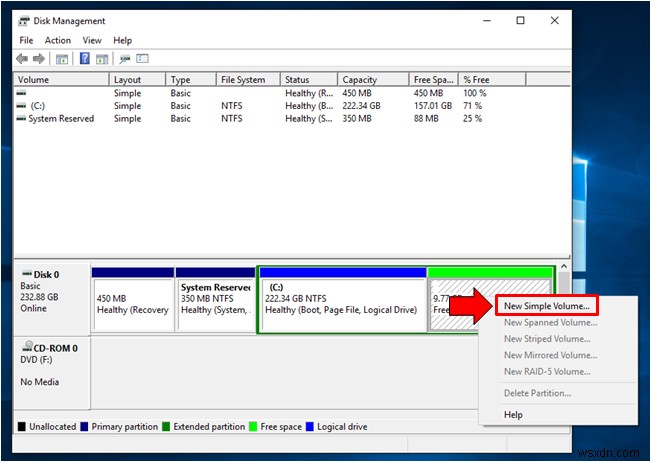Screen dimensions: 651x463
Task: Open the View menu
Action: coord(92,40)
